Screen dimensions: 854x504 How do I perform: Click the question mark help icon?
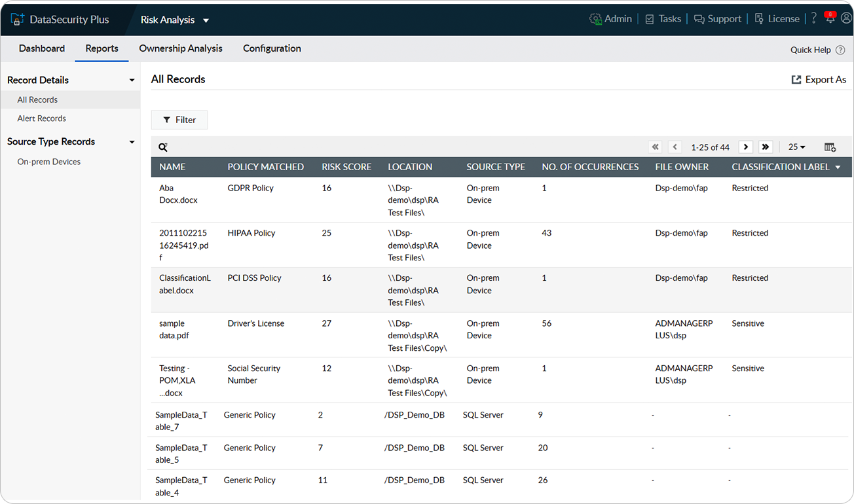click(814, 18)
